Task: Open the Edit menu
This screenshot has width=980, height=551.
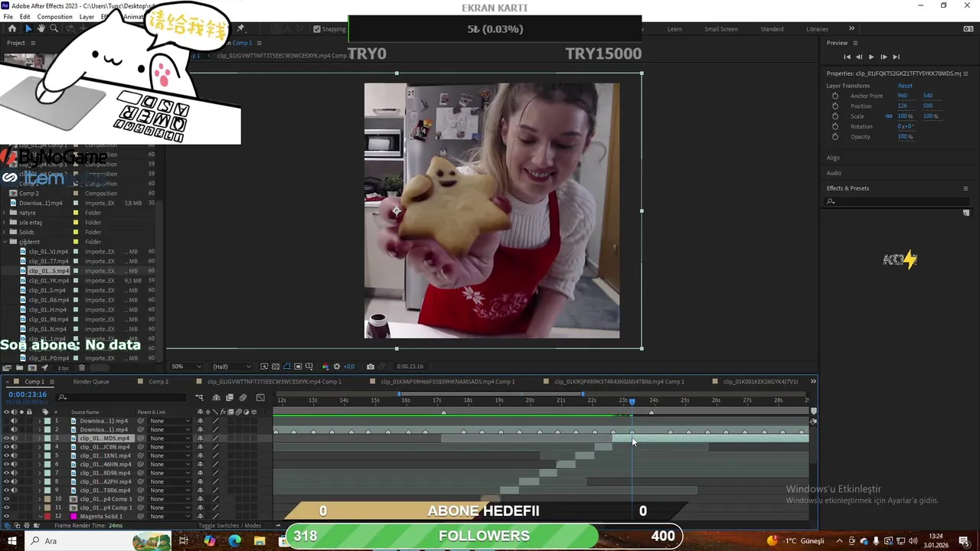Action: 25,17
